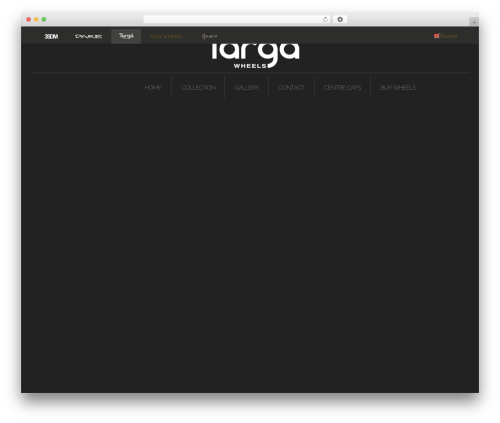This screenshot has width=500, height=423.
Task: Open the GALLERY menu item
Action: pyautogui.click(x=247, y=87)
